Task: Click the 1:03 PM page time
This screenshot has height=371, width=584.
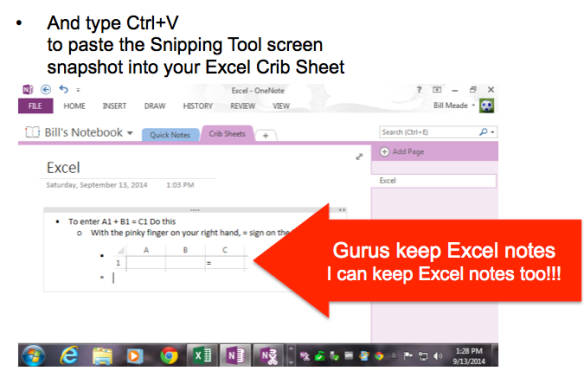Action: [x=180, y=185]
